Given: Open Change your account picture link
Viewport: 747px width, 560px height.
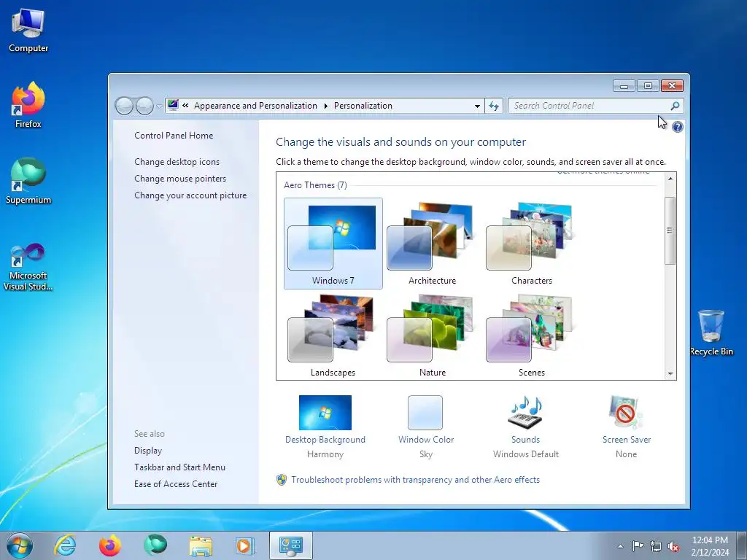Looking at the screenshot, I should (190, 195).
